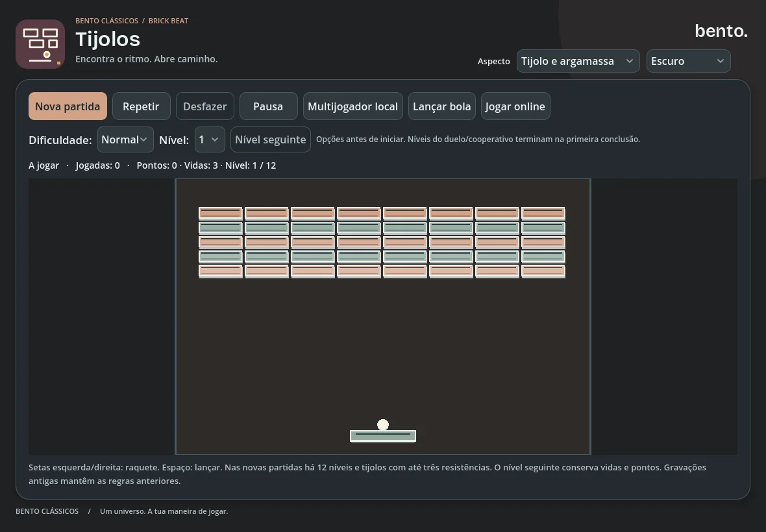Click the footer 'BENTO CLÁSSICOS' text
Screen dimensions: 766x532
[x=47, y=511]
